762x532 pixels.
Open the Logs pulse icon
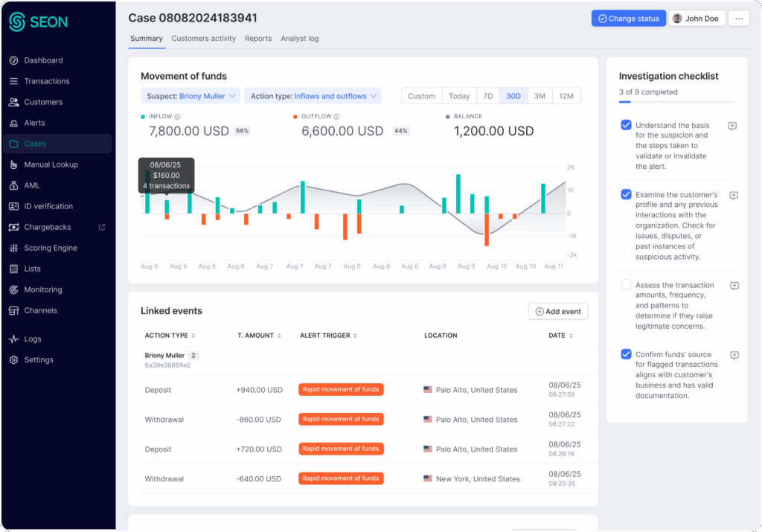point(13,339)
